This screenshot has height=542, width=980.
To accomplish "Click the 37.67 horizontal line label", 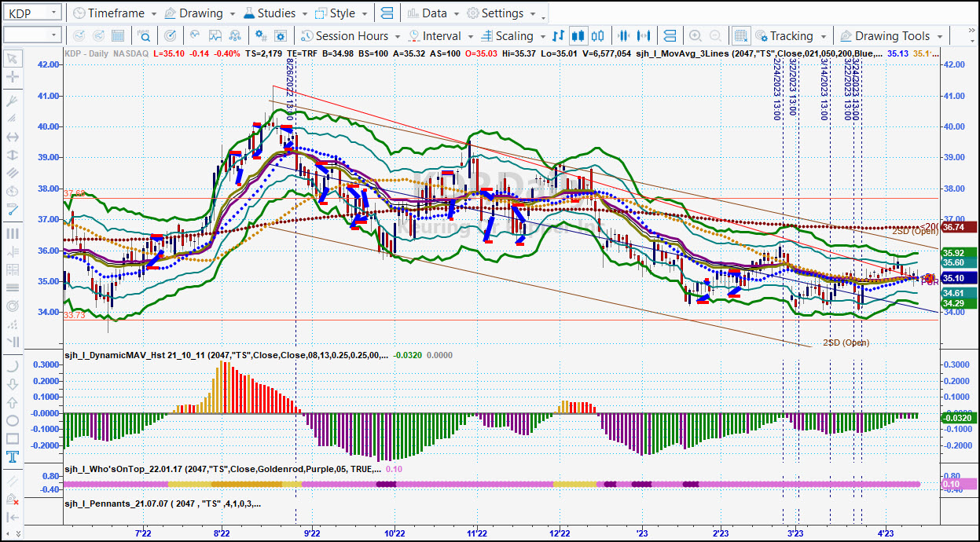I will tap(74, 193).
